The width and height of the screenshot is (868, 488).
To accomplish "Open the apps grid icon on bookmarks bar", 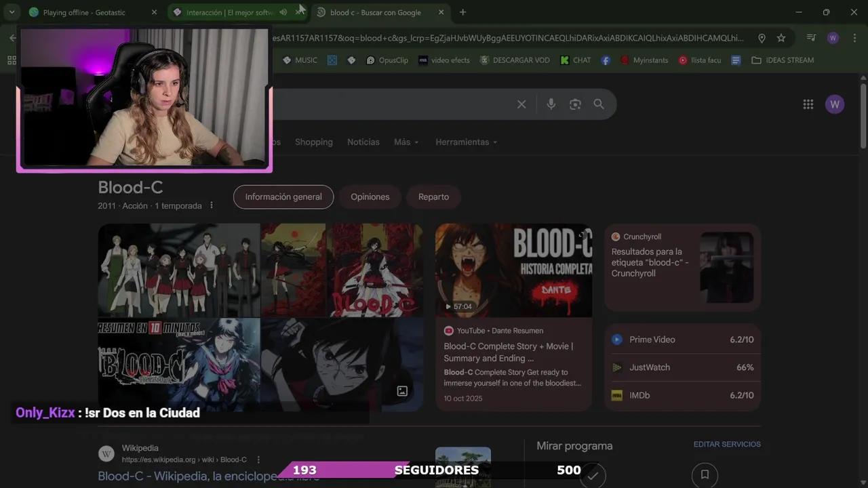I will [x=12, y=60].
